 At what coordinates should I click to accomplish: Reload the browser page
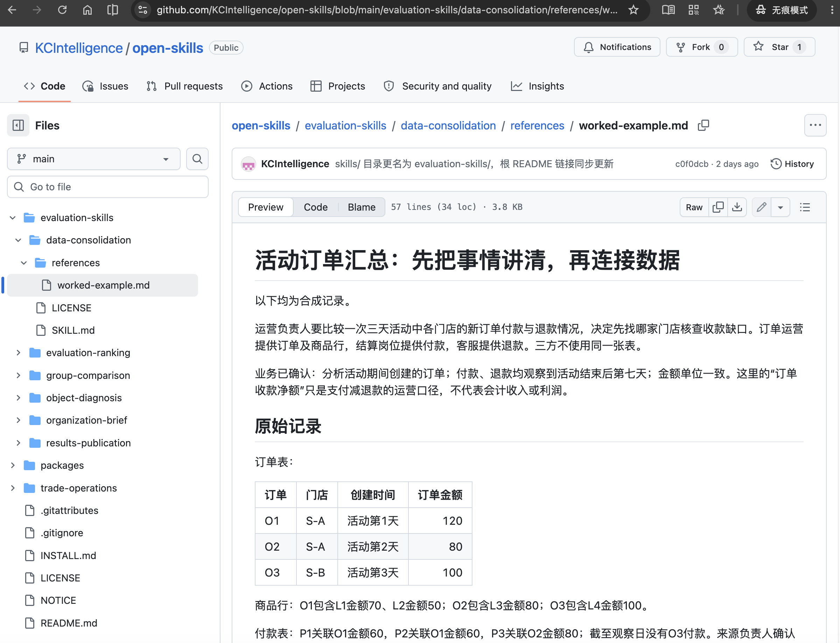click(x=62, y=10)
